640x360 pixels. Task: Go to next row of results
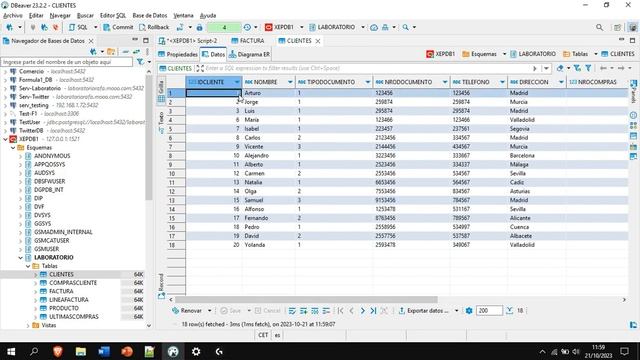tap(362, 311)
